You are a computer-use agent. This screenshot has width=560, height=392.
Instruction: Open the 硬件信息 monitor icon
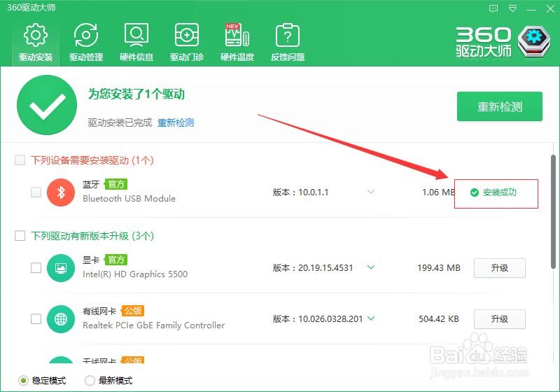point(136,35)
